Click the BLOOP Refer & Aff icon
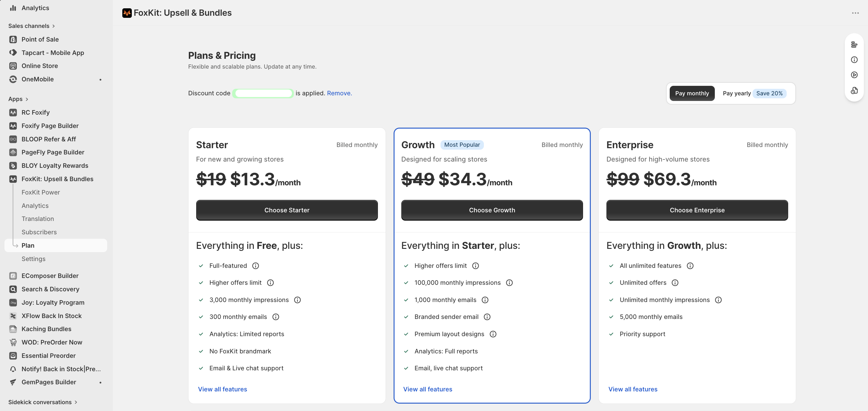 pos(13,139)
